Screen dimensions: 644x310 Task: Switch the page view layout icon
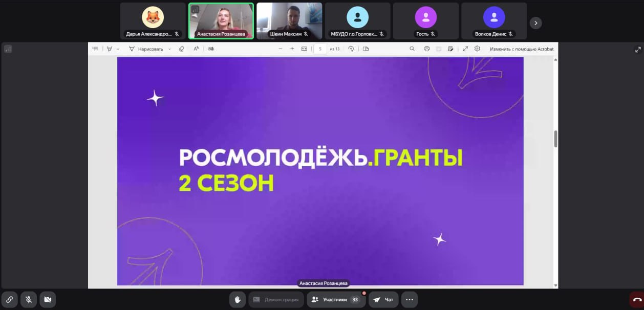[366, 49]
